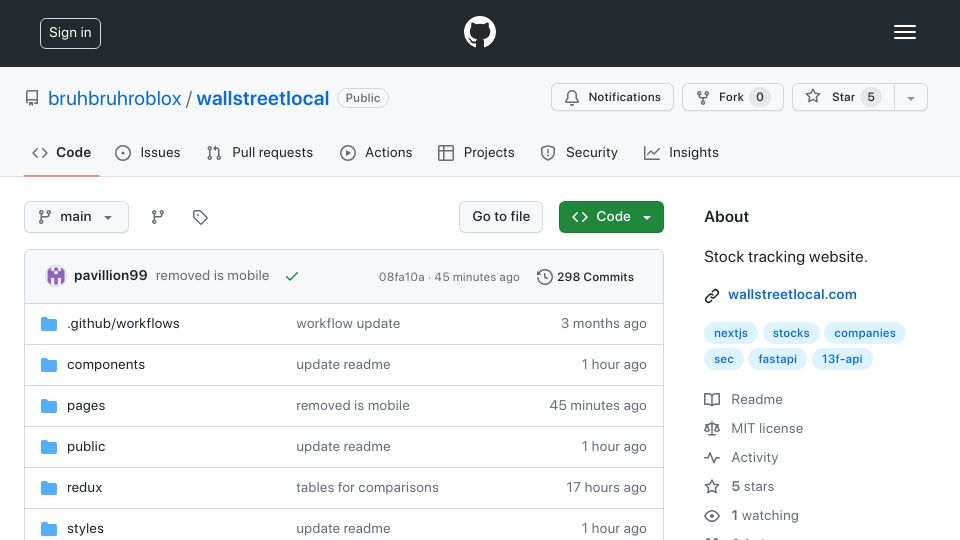Open the wallstreetlocal repository link
This screenshot has width=960, height=540.
(263, 98)
